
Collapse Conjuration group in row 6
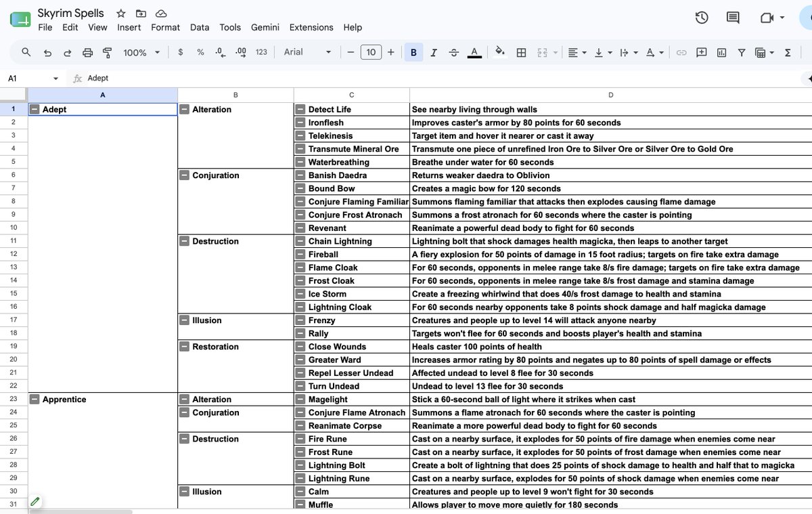pyautogui.click(x=184, y=175)
